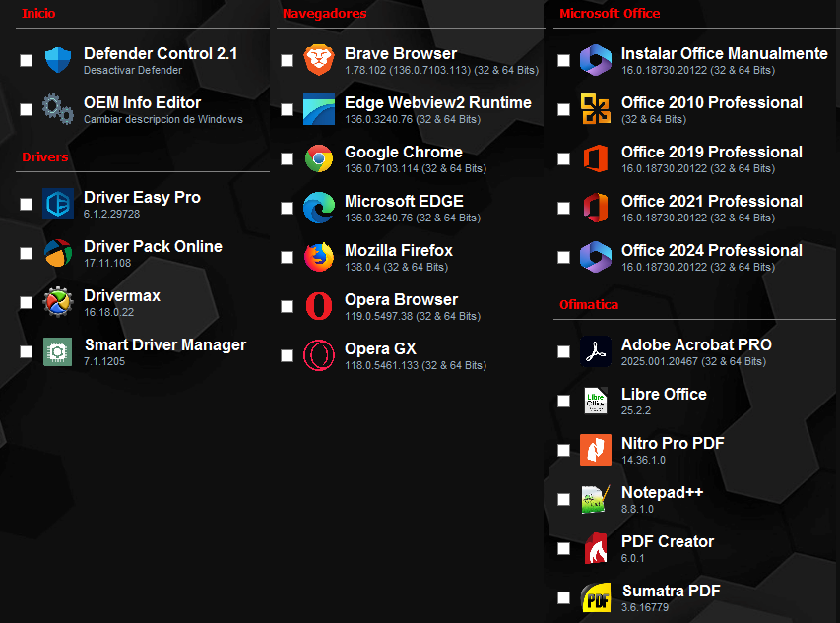
Task: Click the OEM Info Editor gears icon
Action: tap(58, 109)
